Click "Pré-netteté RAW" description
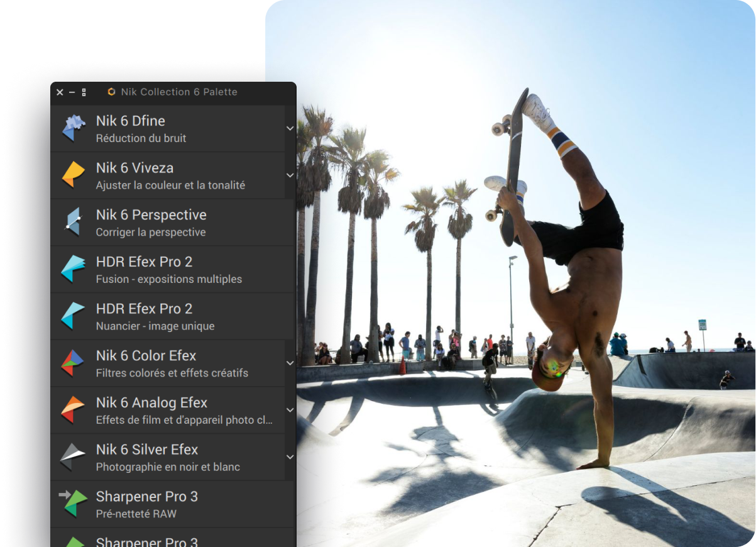The image size is (756, 547). (x=136, y=514)
